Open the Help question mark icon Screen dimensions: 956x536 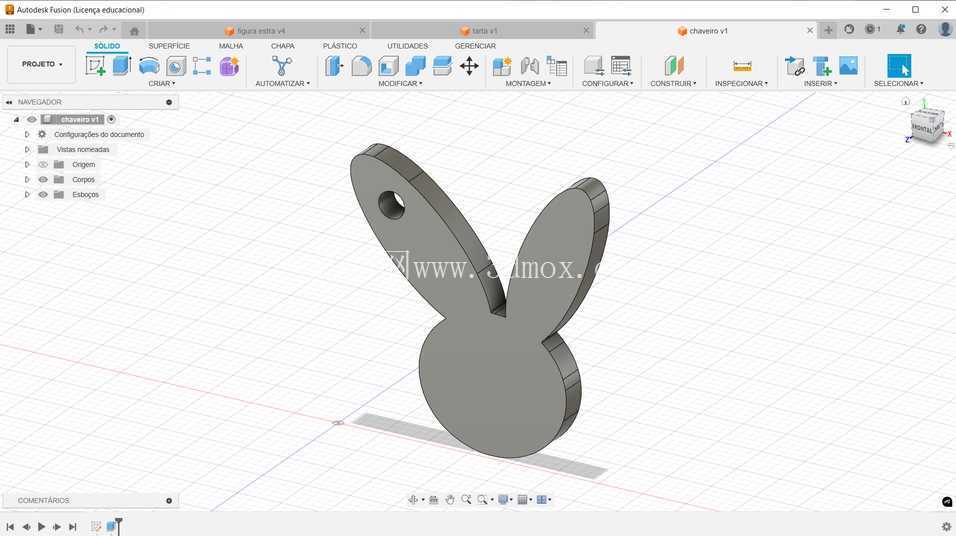point(921,29)
